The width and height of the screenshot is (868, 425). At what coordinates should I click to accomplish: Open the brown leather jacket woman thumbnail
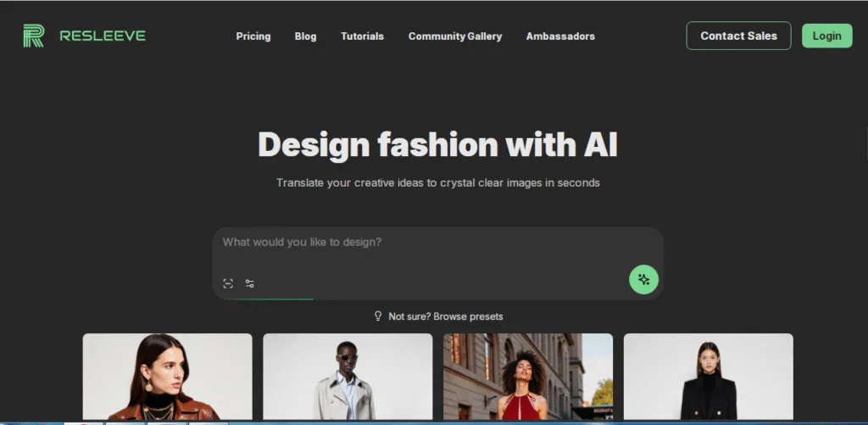click(x=167, y=377)
